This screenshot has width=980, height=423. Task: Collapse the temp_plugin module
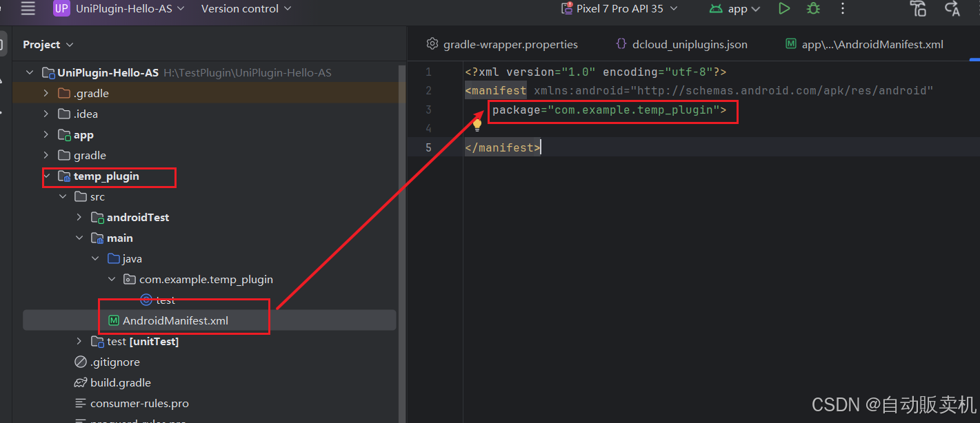[46, 176]
